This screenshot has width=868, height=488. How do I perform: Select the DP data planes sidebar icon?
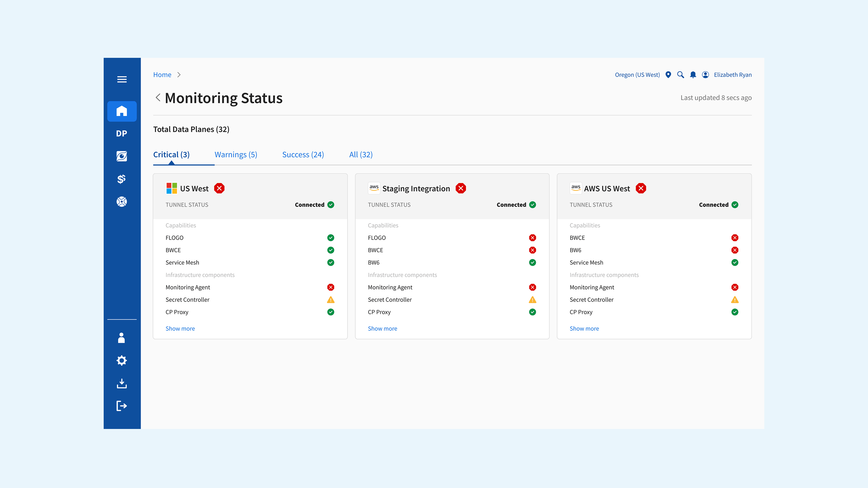(122, 133)
